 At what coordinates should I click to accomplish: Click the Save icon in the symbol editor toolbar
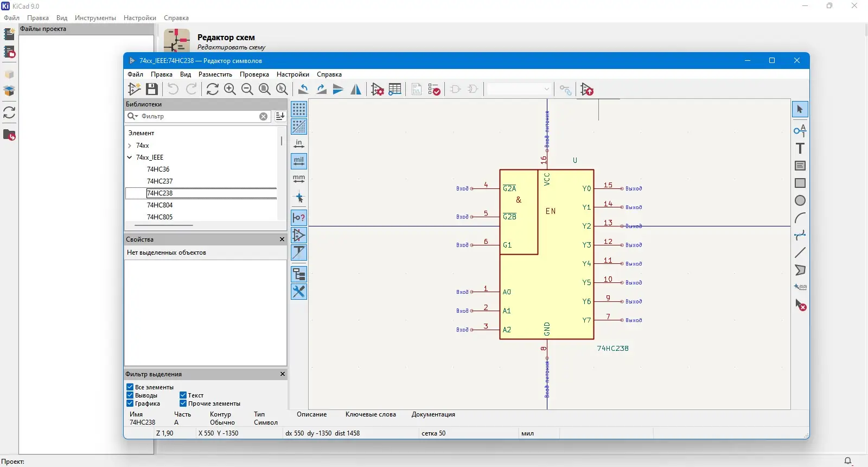click(152, 89)
